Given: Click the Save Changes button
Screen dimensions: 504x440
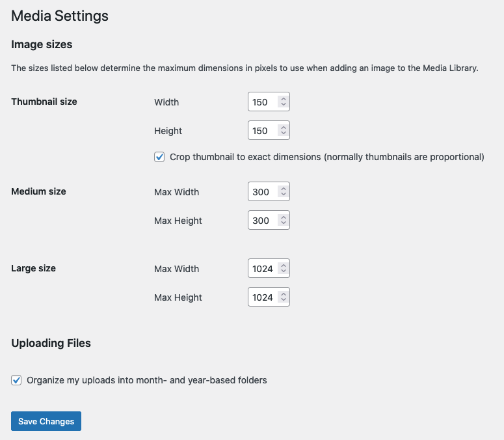Looking at the screenshot, I should (x=46, y=421).
